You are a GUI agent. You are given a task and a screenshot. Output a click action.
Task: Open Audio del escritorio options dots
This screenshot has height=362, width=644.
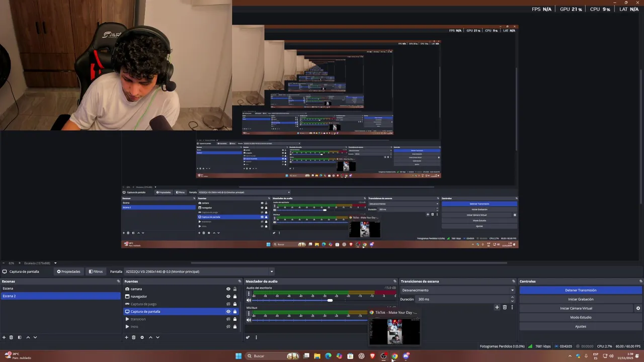[x=249, y=294]
